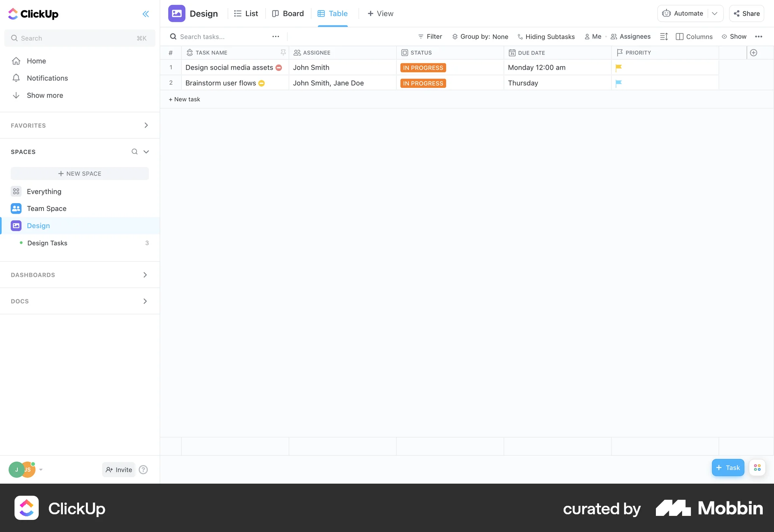Toggle Hiding Subtasks option
Image resolution: width=774 pixels, height=532 pixels.
(x=546, y=37)
